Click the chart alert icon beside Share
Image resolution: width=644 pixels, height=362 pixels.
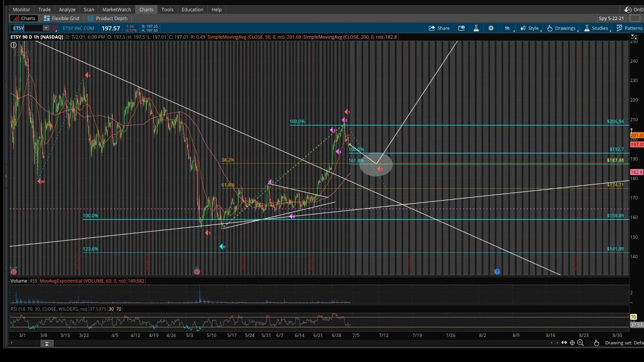point(461,28)
